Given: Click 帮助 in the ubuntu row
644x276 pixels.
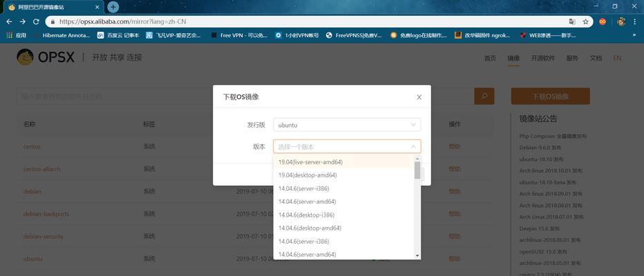Looking at the screenshot, I should [x=455, y=259].
